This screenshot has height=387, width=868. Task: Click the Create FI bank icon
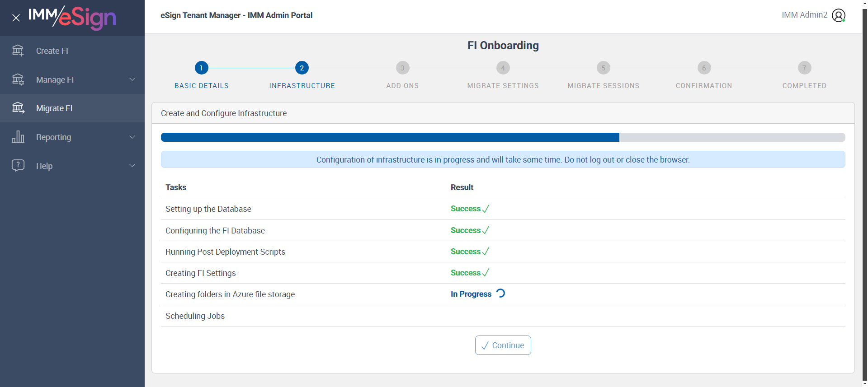(18, 51)
